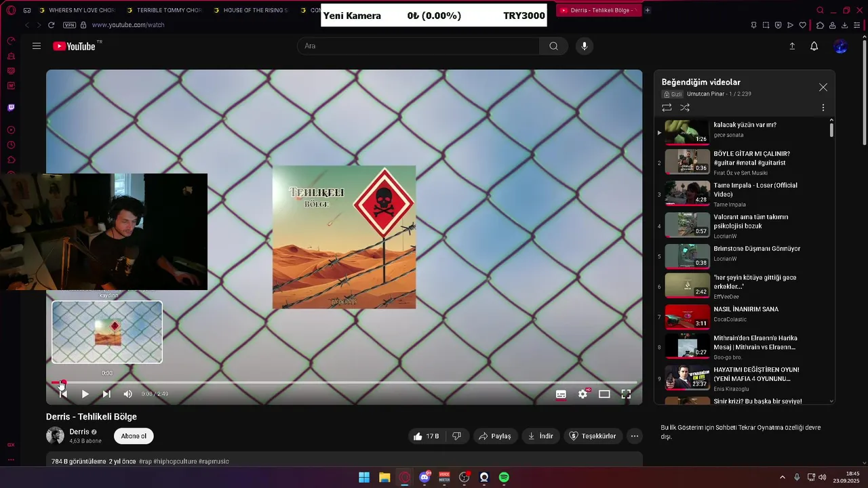Click the browser address bar URL
Screen dimensions: 868x488
[x=128, y=25]
